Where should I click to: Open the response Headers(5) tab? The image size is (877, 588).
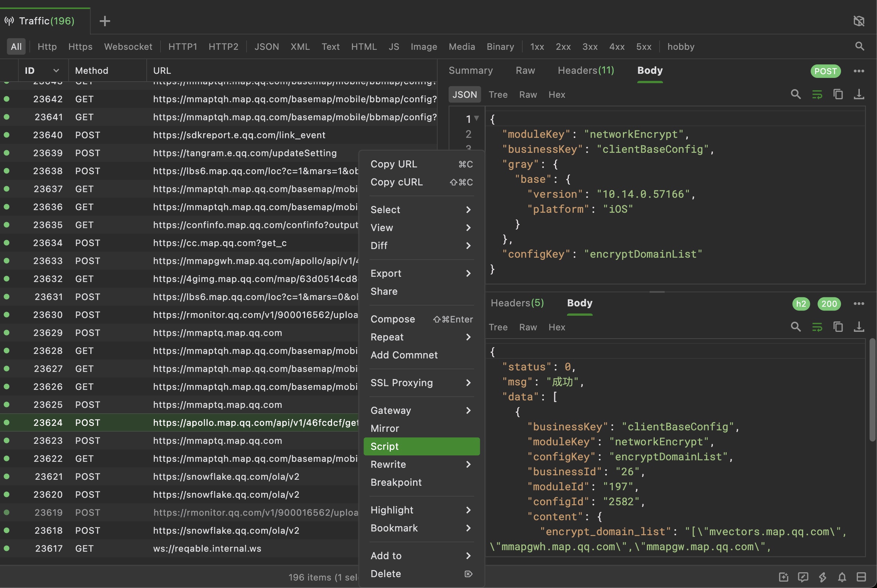coord(517,303)
